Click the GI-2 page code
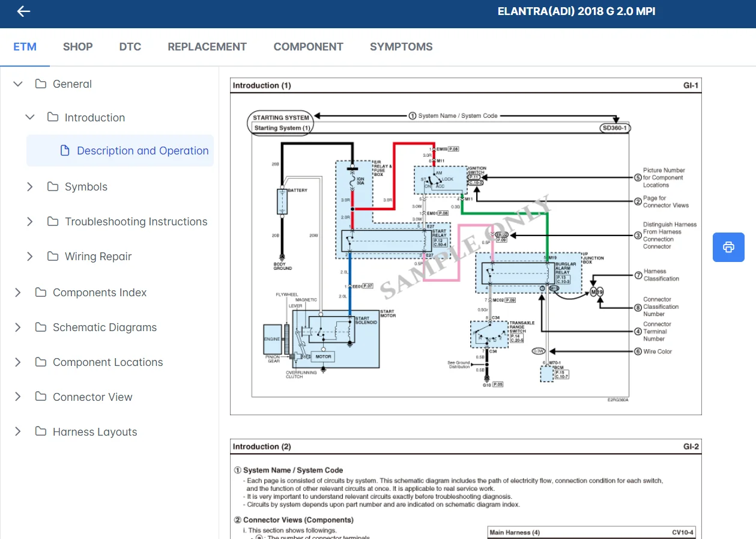The width and height of the screenshot is (756, 539). 691,446
